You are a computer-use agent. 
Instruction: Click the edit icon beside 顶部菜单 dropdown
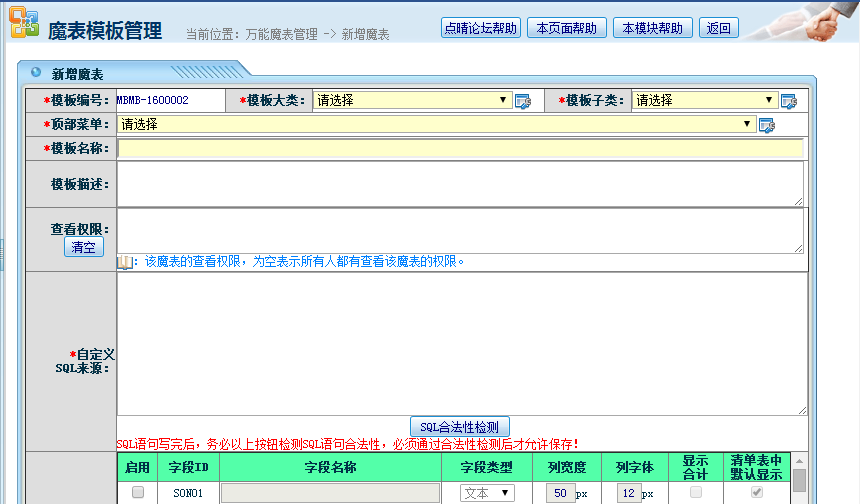click(766, 125)
